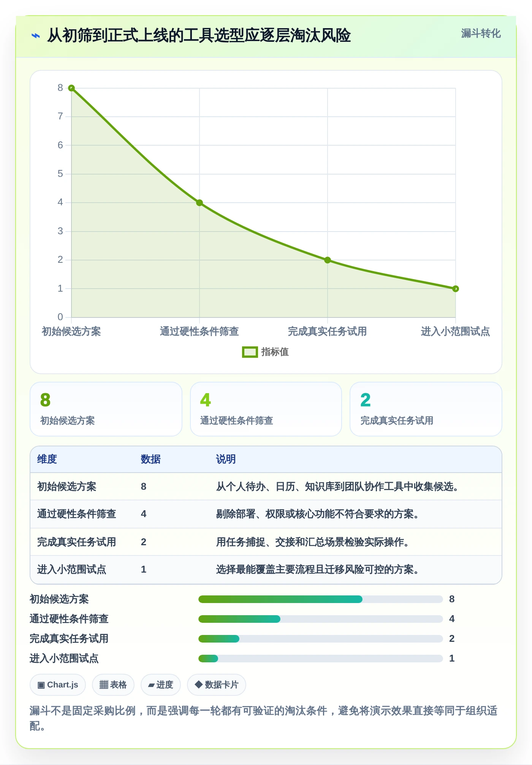Click the x-axis label 进入小范围试点

click(x=455, y=332)
